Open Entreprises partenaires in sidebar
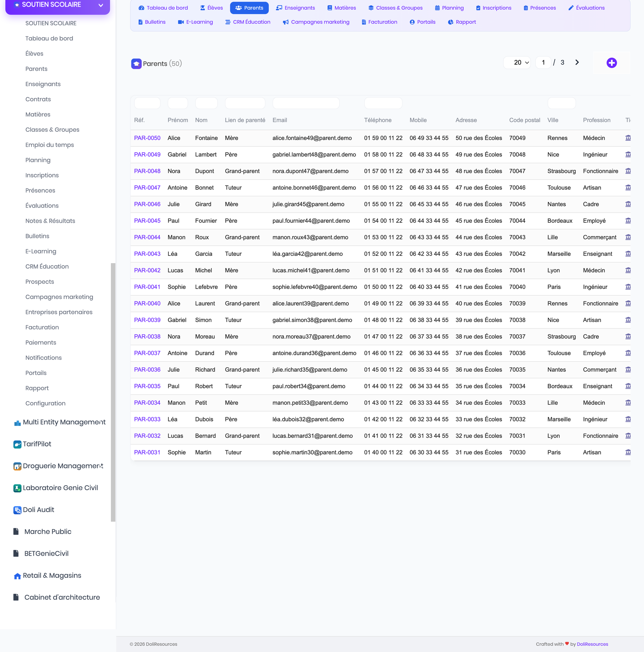The width and height of the screenshot is (644, 652). pyautogui.click(x=59, y=312)
